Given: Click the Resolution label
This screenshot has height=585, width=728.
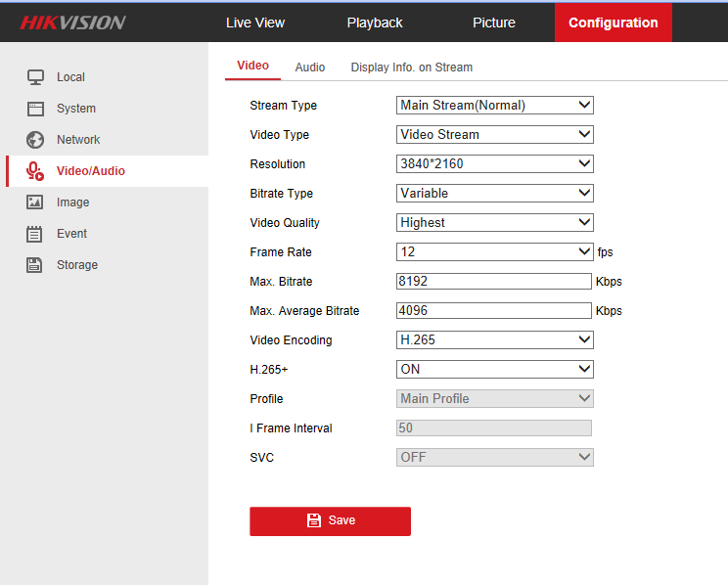Looking at the screenshot, I should pos(278,164).
